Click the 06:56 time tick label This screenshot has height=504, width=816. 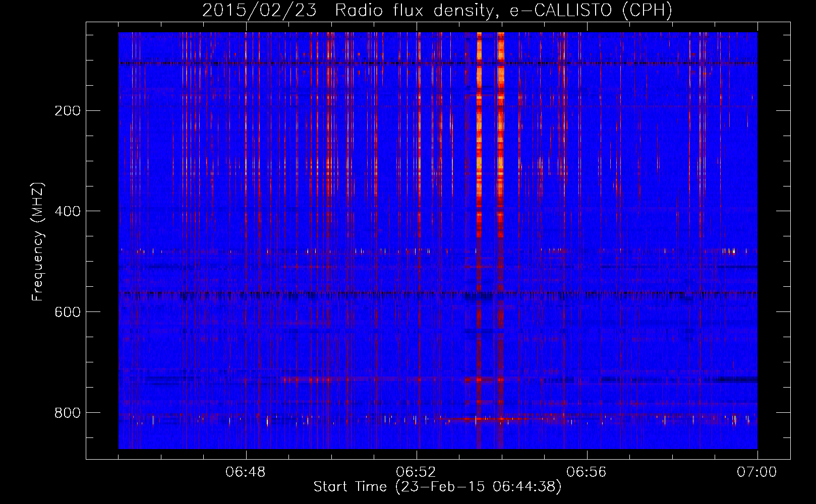coord(587,472)
